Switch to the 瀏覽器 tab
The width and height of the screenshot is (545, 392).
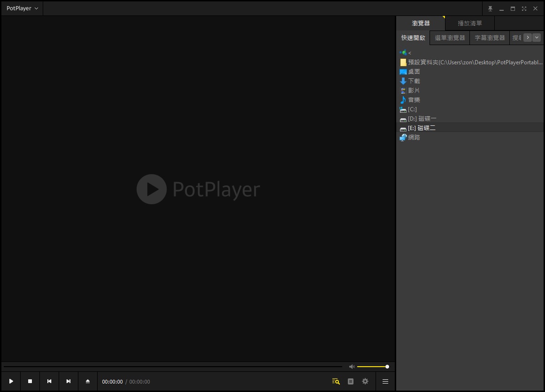click(x=421, y=23)
